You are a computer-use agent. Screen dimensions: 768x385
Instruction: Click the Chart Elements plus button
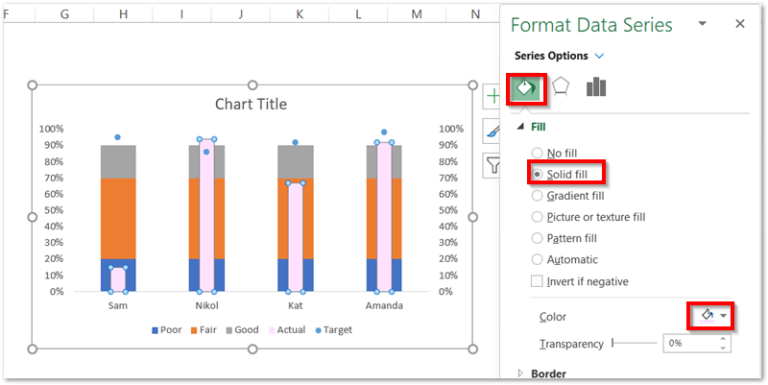click(x=491, y=96)
